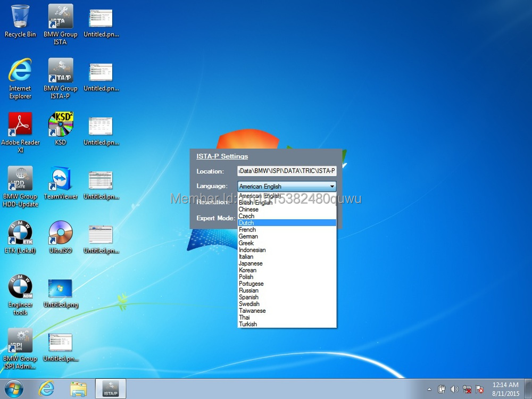
Task: Click the Windows Start button
Action: (x=14, y=388)
